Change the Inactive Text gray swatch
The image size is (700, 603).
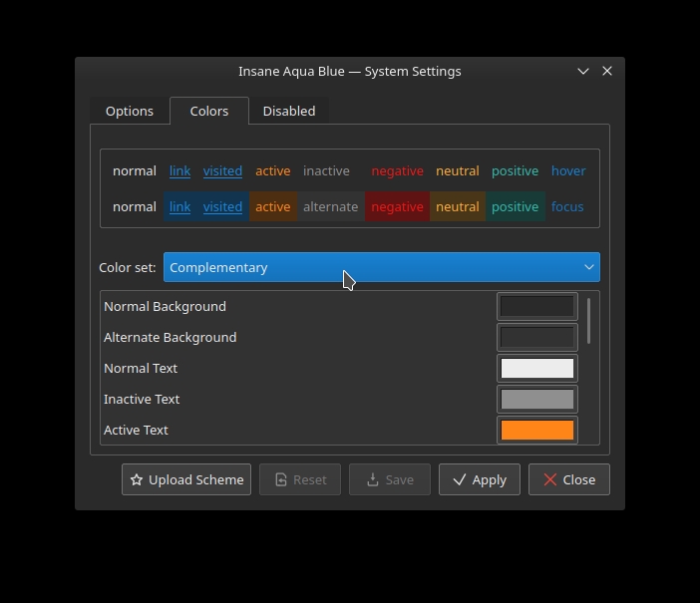537,399
